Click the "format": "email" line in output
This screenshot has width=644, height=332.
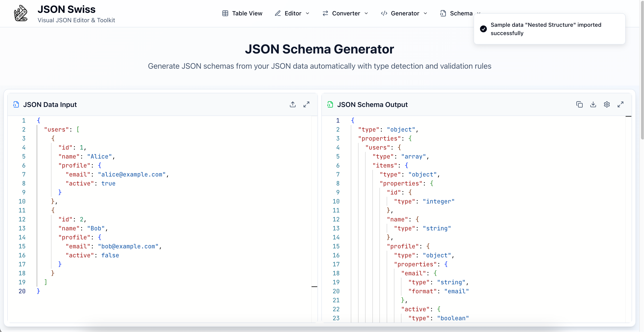pyautogui.click(x=439, y=291)
